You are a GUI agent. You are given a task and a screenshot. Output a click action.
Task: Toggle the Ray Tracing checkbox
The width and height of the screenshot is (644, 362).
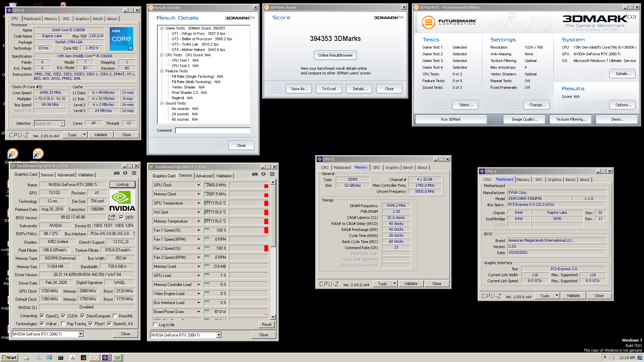pos(63,324)
